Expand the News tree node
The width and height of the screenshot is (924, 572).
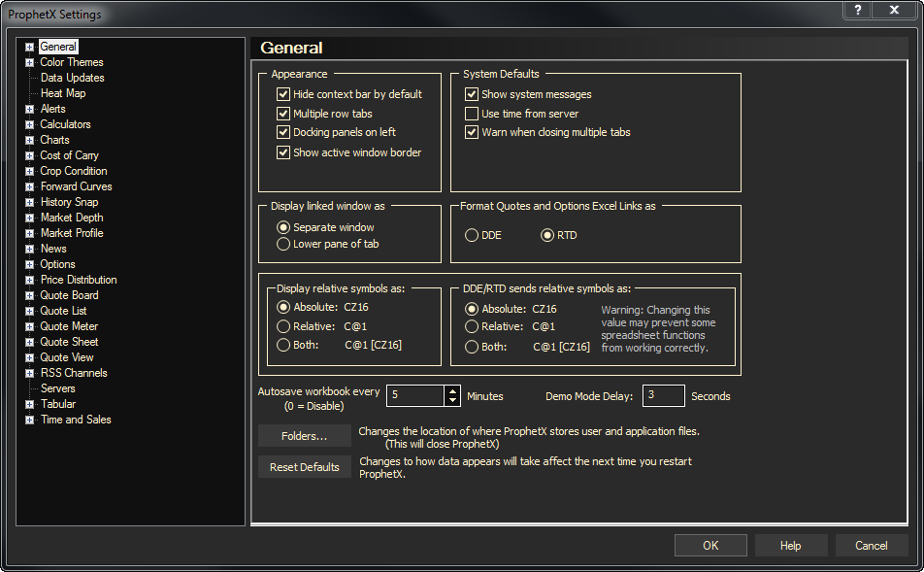tap(29, 249)
